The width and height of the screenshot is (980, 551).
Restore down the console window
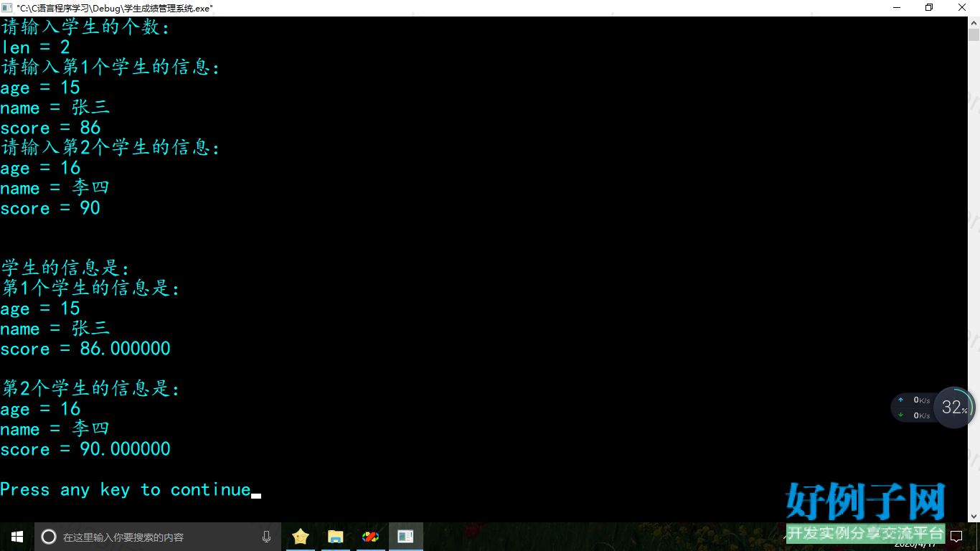click(929, 8)
